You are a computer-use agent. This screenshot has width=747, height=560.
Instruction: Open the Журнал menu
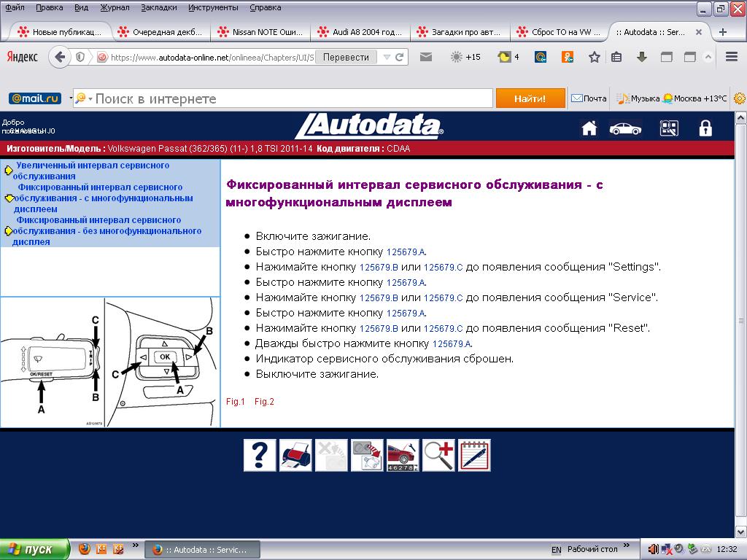pyautogui.click(x=115, y=7)
